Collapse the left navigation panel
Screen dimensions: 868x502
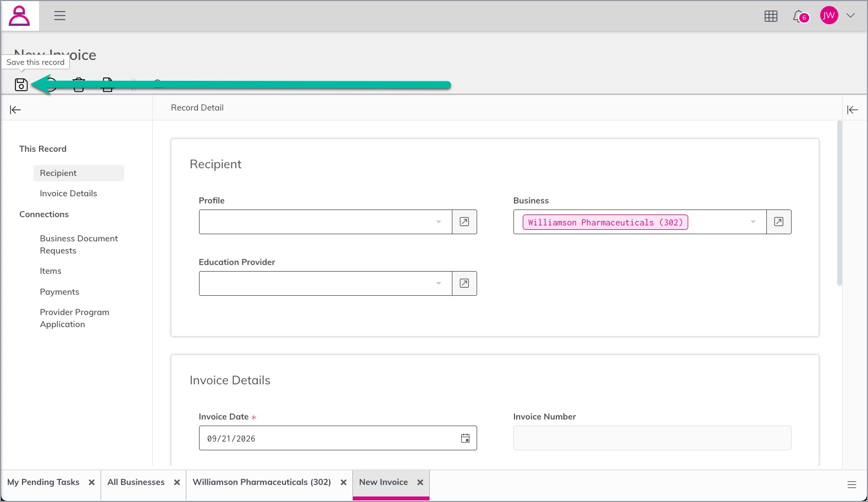tap(15, 110)
